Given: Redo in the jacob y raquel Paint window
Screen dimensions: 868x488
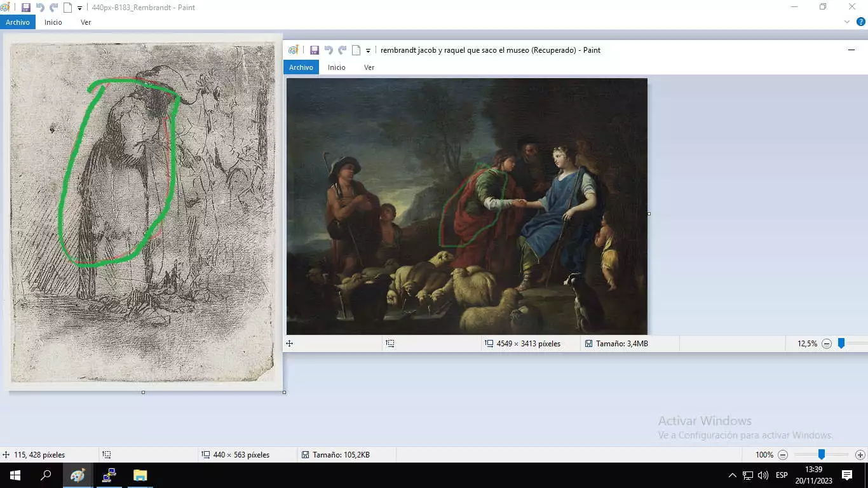Looking at the screenshot, I should coord(342,50).
